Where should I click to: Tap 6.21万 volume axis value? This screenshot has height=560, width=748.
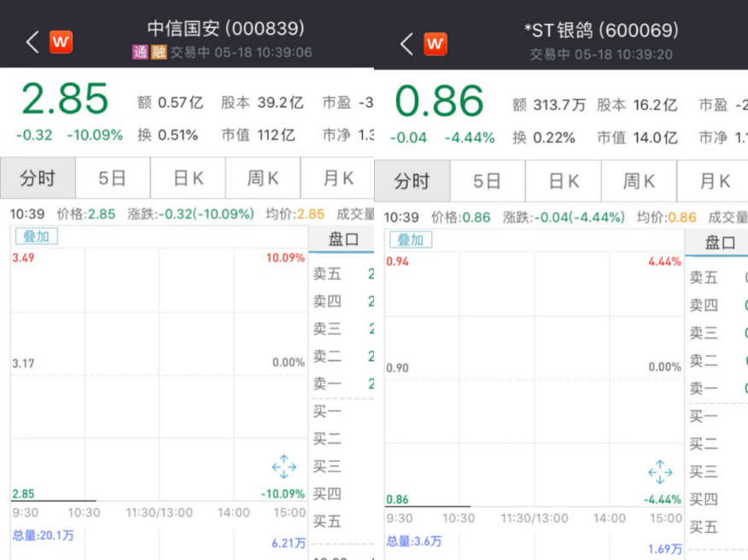point(289,543)
